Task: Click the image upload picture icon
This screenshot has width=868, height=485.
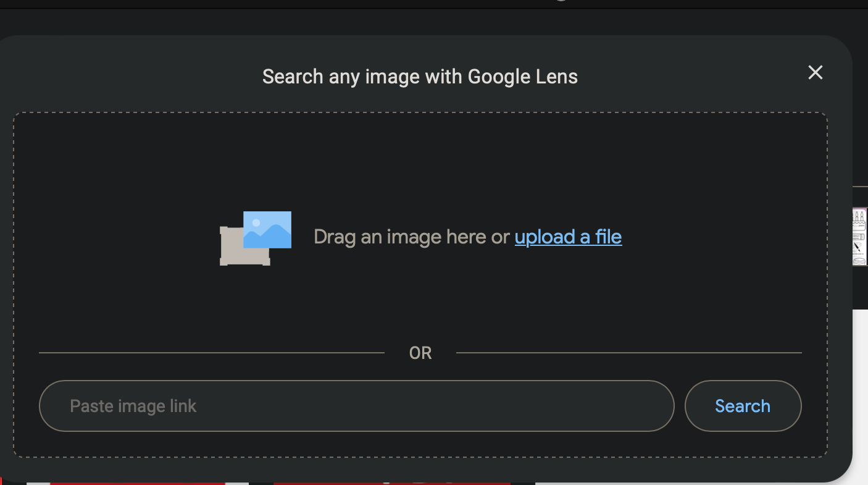Action: click(256, 238)
